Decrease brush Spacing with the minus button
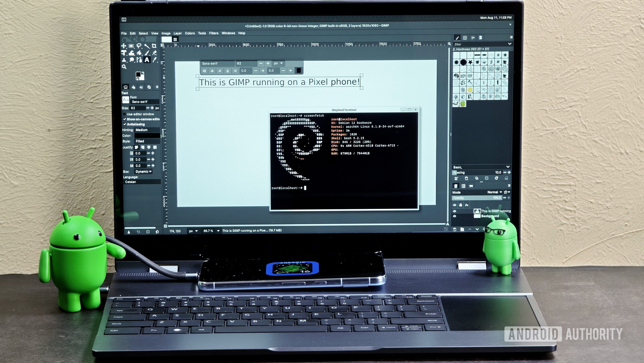Screen dimensions: 644x363 point(505,173)
